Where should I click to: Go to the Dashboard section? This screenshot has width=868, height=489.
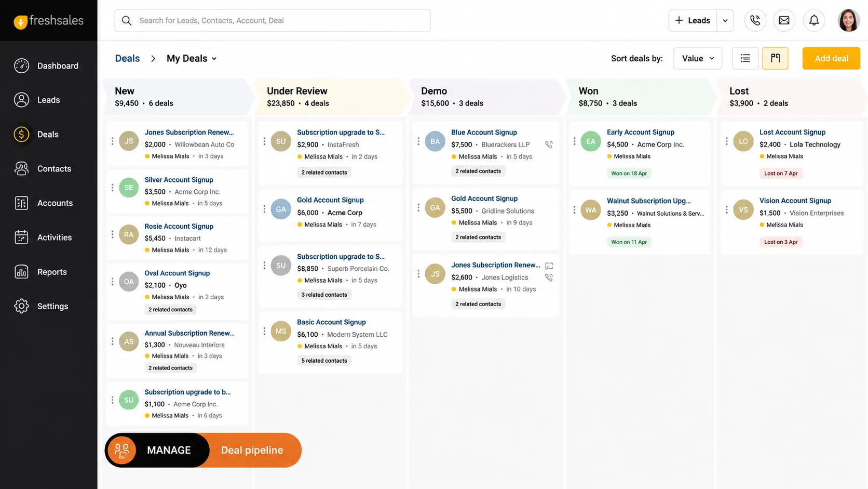point(58,66)
